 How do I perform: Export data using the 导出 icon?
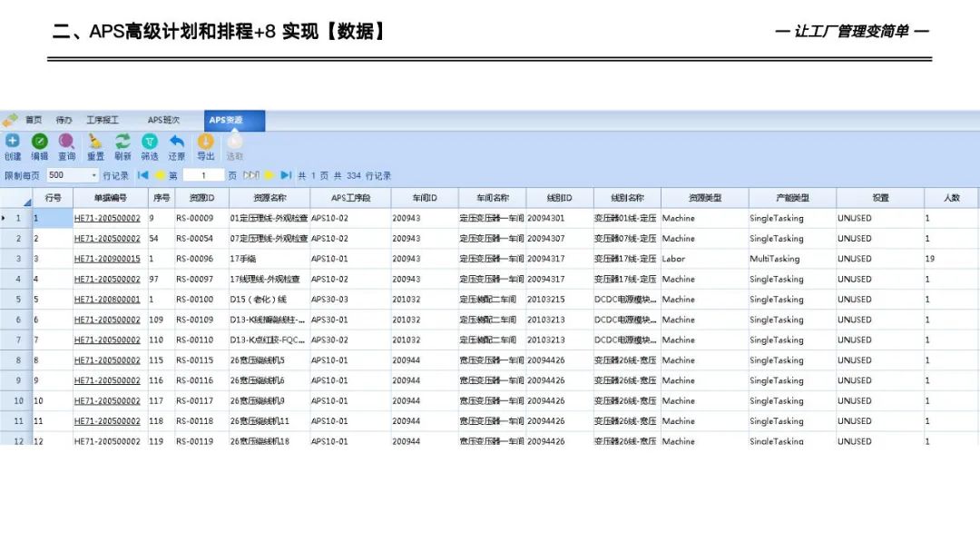[205, 141]
